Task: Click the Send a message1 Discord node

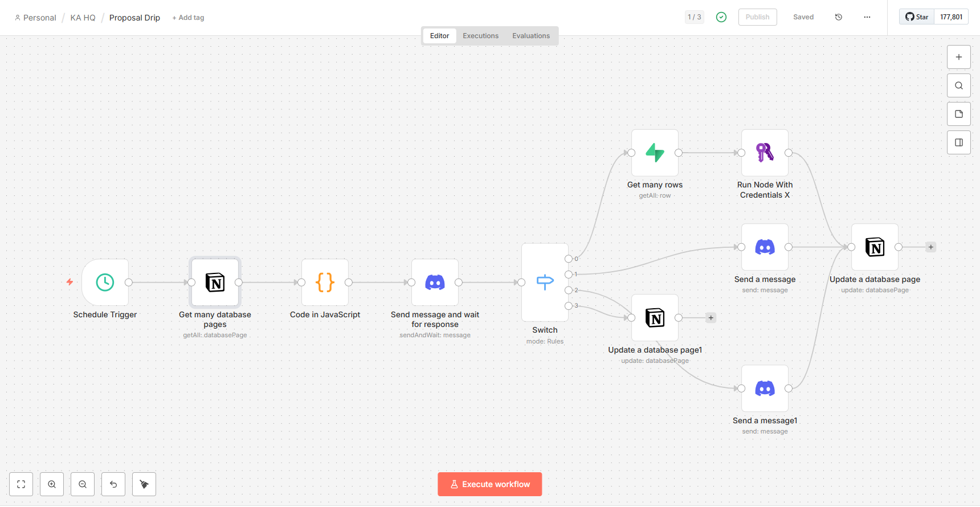Action: [765, 389]
